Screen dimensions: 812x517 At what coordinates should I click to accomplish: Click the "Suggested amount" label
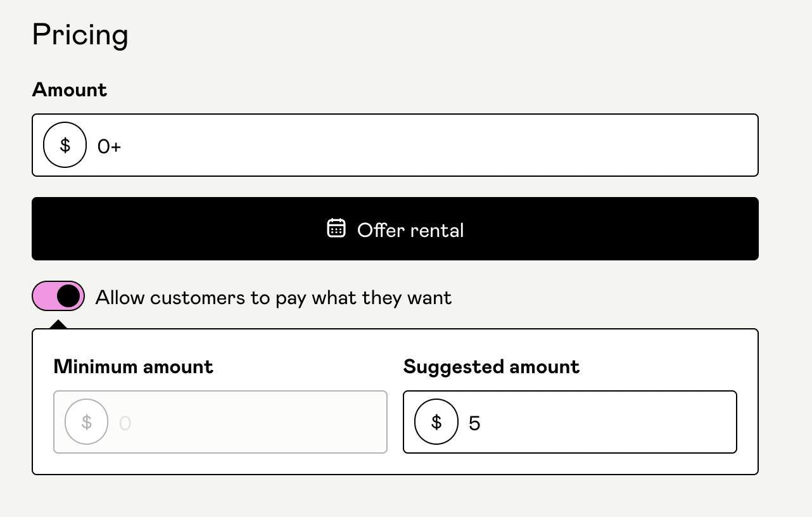[x=491, y=366]
